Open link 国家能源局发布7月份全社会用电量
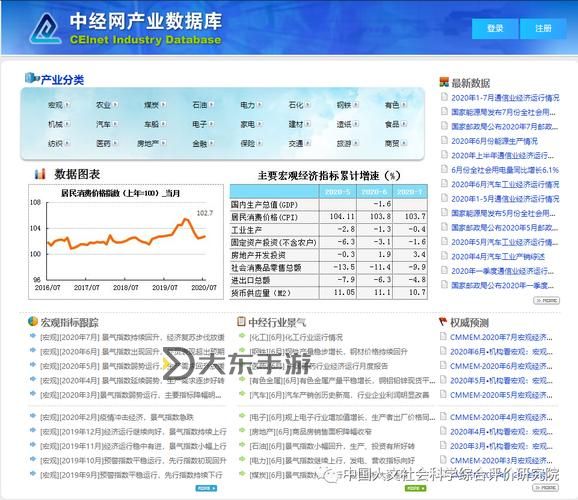Screen dimensions: 578x500 click(503, 112)
